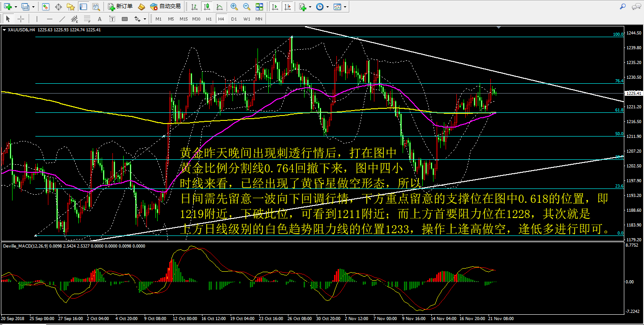Open the search magnifier icon

click(623, 6)
